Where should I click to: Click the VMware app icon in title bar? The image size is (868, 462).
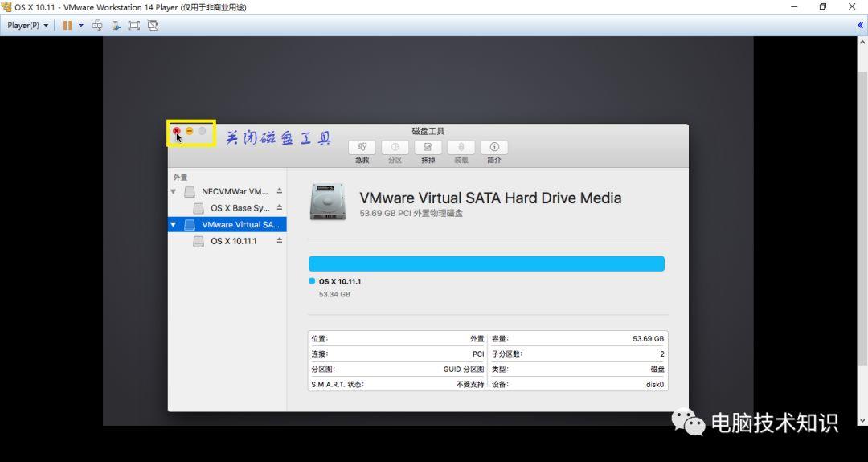(6, 6)
